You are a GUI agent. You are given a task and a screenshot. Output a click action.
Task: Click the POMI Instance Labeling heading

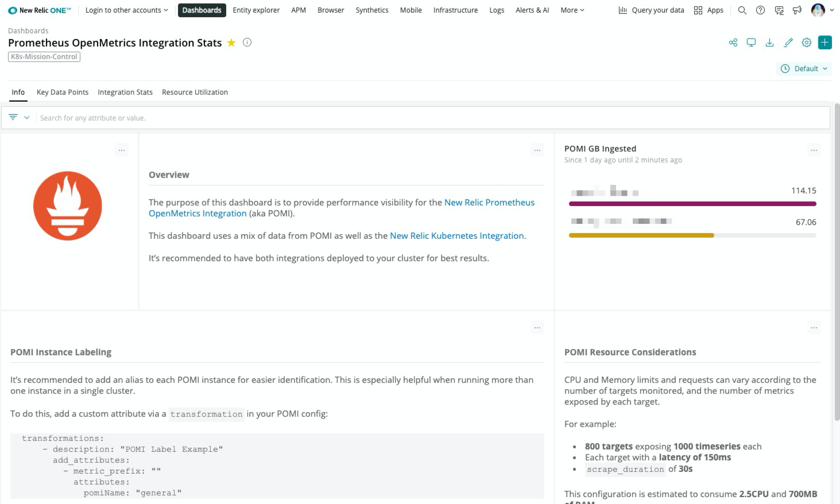click(61, 352)
